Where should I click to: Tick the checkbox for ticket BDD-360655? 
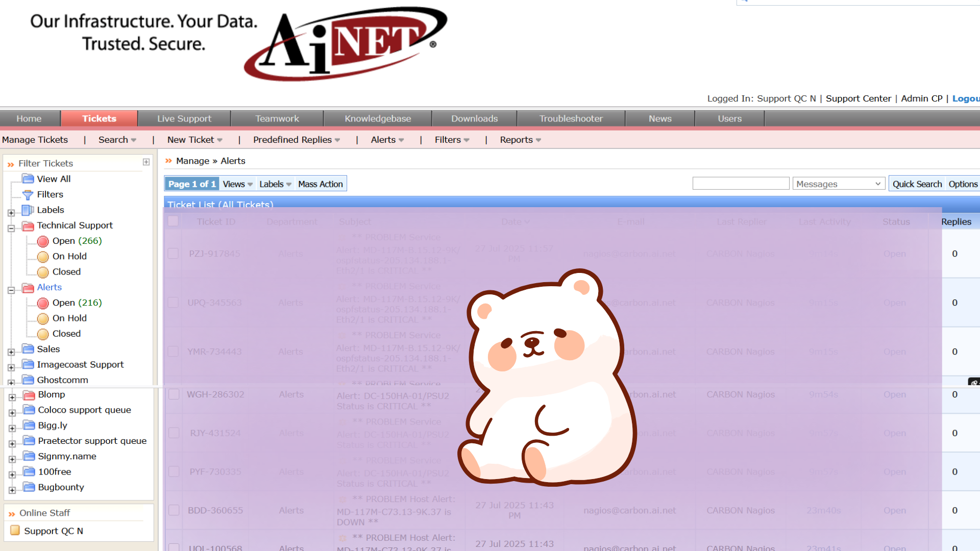pyautogui.click(x=174, y=510)
